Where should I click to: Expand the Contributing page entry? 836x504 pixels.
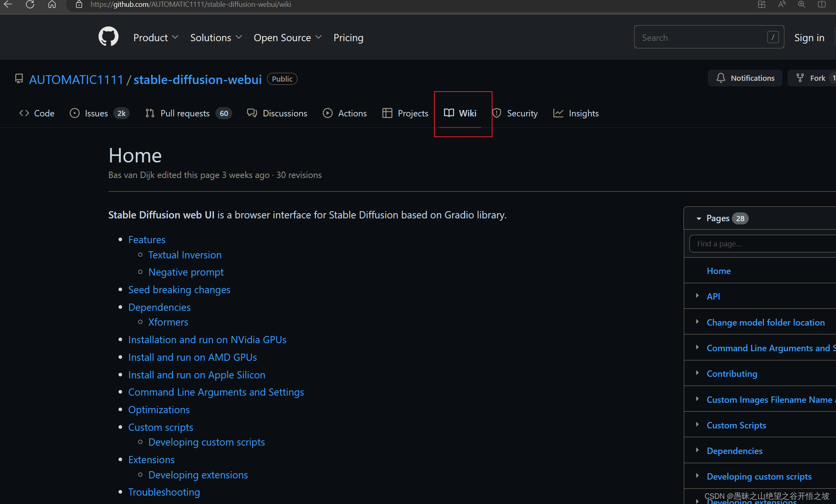click(x=697, y=373)
